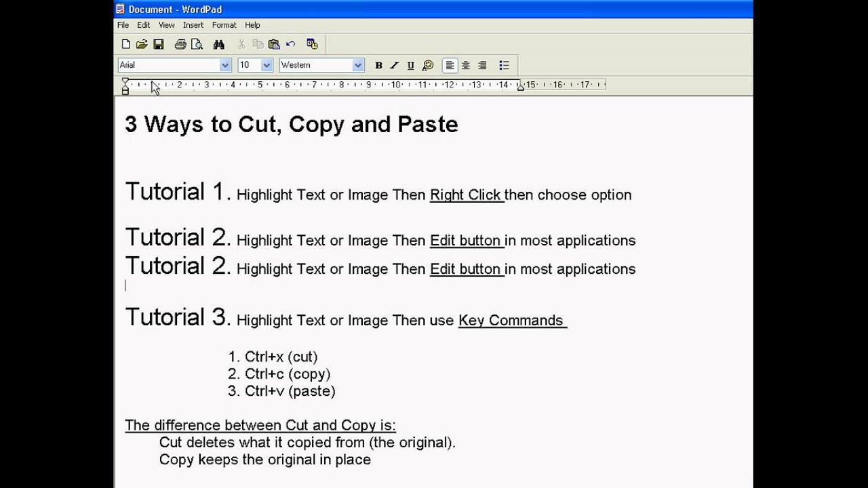
Task: Click the Cut scissors icon
Action: point(241,44)
